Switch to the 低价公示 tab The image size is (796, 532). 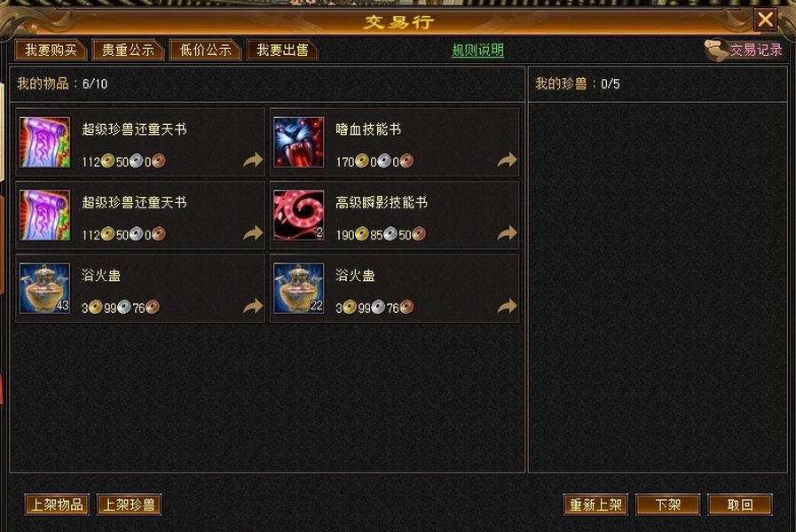point(205,51)
